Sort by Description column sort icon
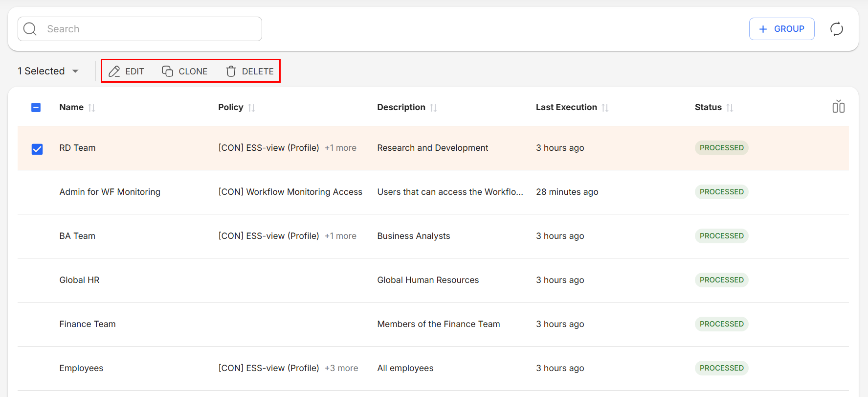Image resolution: width=868 pixels, height=397 pixels. click(x=433, y=108)
